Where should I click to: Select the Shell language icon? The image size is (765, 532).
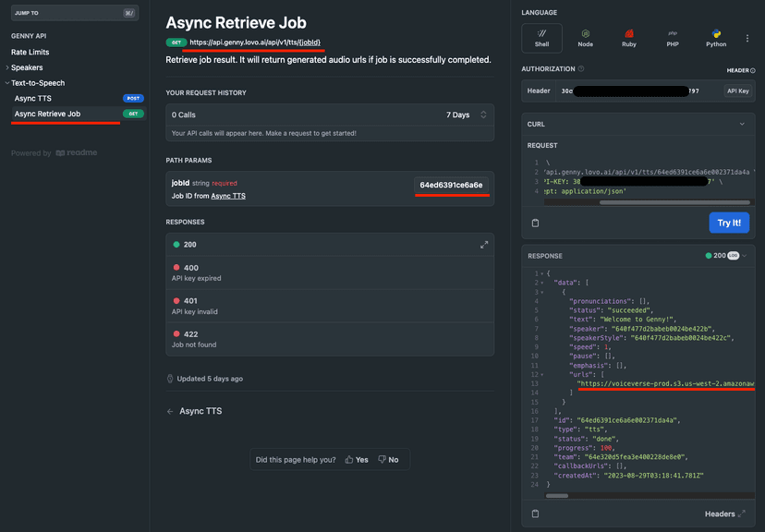pyautogui.click(x=541, y=38)
